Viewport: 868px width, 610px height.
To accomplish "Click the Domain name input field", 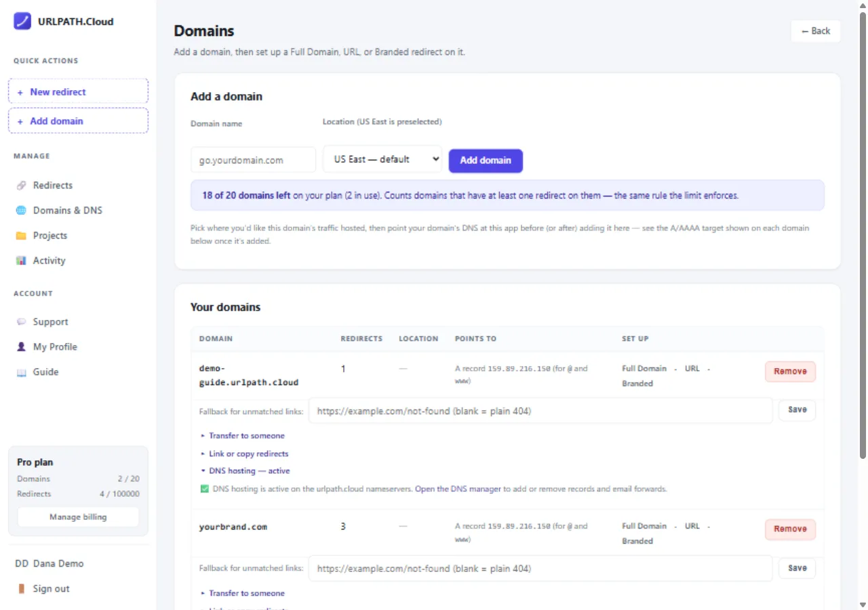I will pyautogui.click(x=253, y=161).
